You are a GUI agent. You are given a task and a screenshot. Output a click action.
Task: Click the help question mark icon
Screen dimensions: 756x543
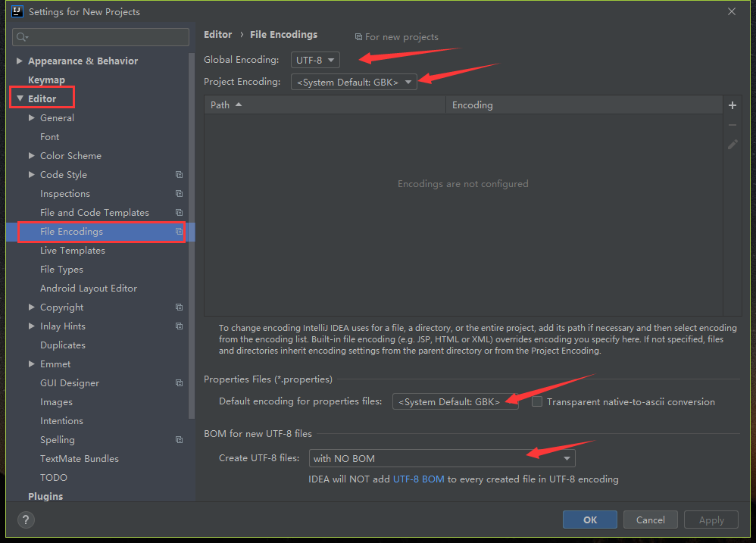tap(26, 520)
